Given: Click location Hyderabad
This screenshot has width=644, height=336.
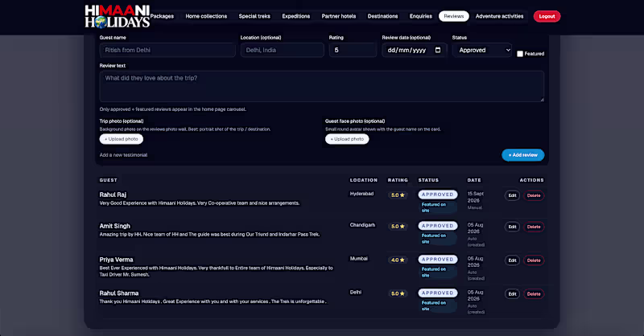Looking at the screenshot, I should [x=361, y=194].
